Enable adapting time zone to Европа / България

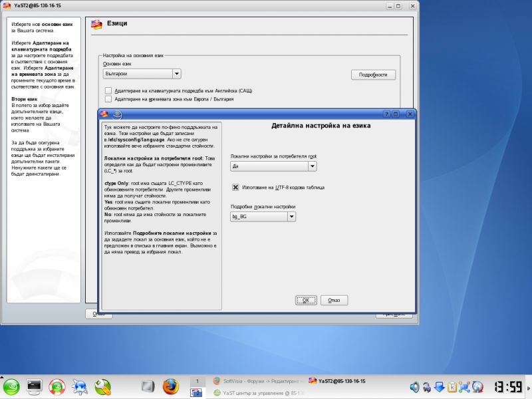108,99
